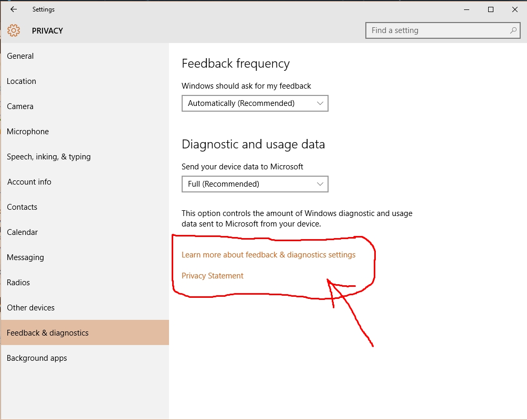Click the back arrow in Settings
Screen dimensions: 527x420
pyautogui.click(x=14, y=9)
